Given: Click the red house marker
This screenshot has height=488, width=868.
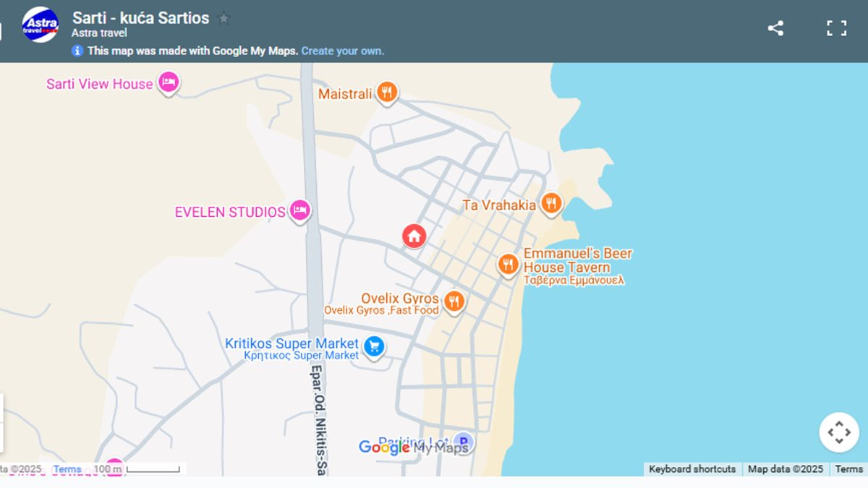Looking at the screenshot, I should tap(414, 235).
